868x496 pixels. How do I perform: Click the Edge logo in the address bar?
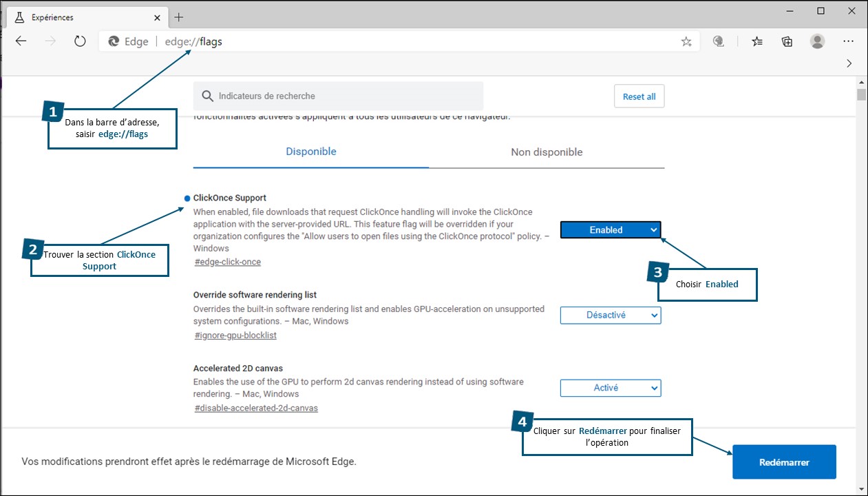[x=113, y=41]
